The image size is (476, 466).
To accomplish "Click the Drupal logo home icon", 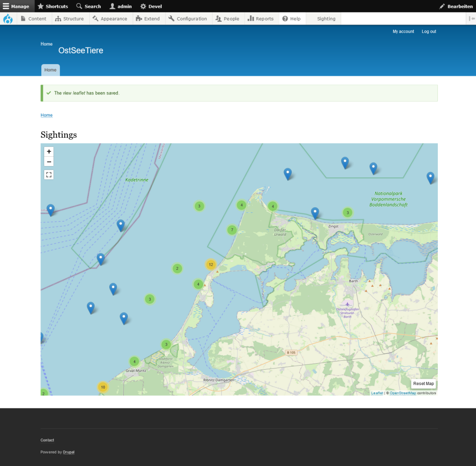I will (8, 19).
